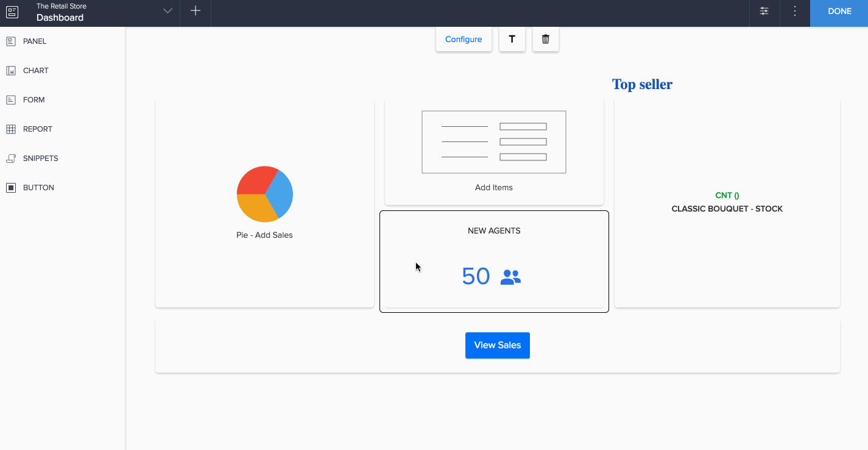
Task: Open the settings sliders icon in header
Action: [x=764, y=12]
